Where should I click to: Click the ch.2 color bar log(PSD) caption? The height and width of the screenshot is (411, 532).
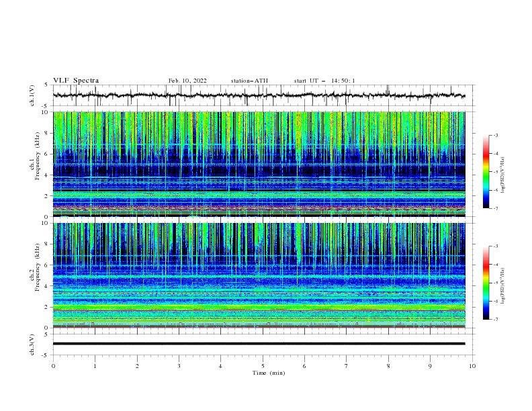point(502,285)
